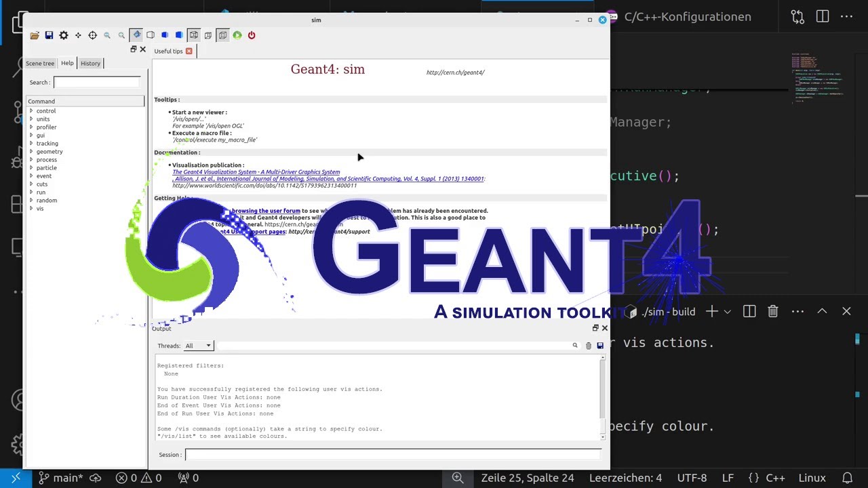
Task: Select the cuts tree row
Action: click(85, 184)
